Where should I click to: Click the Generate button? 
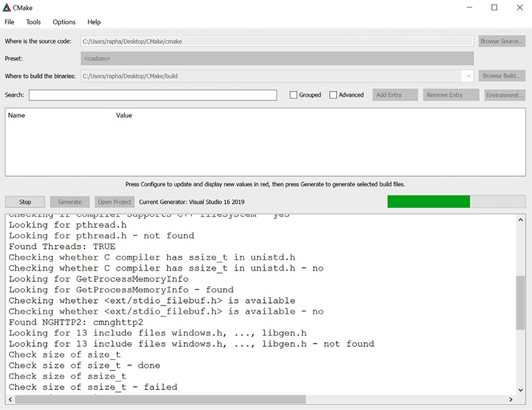click(70, 202)
